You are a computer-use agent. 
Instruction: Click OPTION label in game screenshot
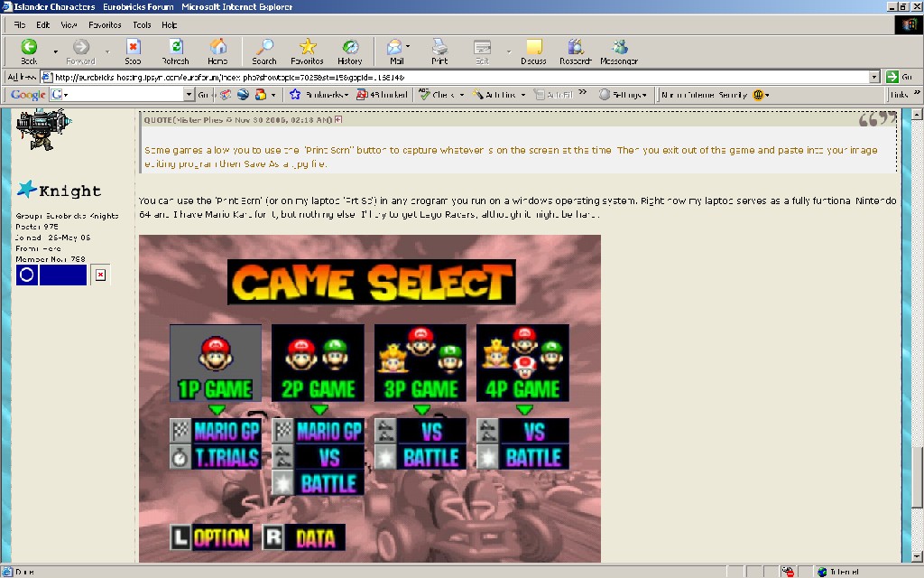[222, 537]
